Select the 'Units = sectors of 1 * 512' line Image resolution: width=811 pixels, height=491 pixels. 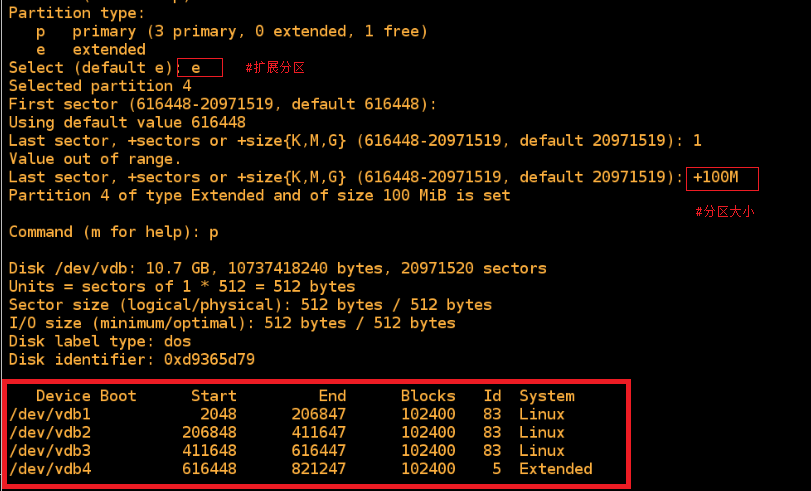click(182, 287)
